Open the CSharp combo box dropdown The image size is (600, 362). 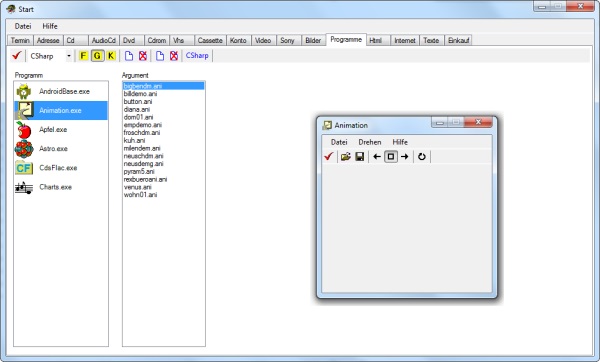coord(69,56)
